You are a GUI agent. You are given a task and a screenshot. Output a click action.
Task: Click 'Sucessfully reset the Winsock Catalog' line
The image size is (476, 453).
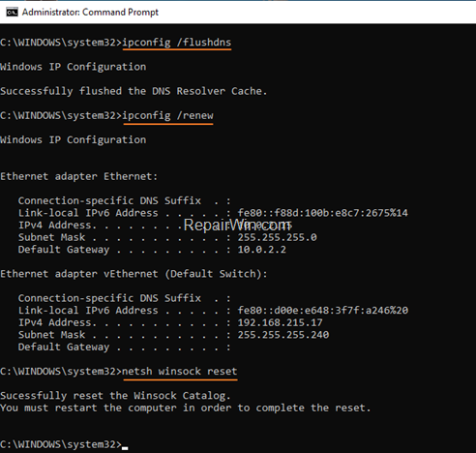[x=115, y=396]
